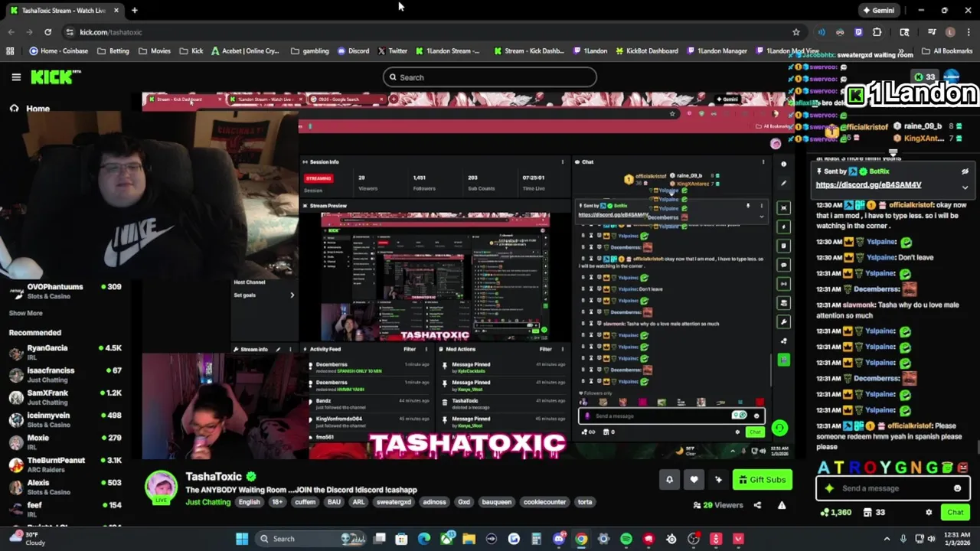Open Chrome profile avatar
980x551 pixels.
click(950, 32)
